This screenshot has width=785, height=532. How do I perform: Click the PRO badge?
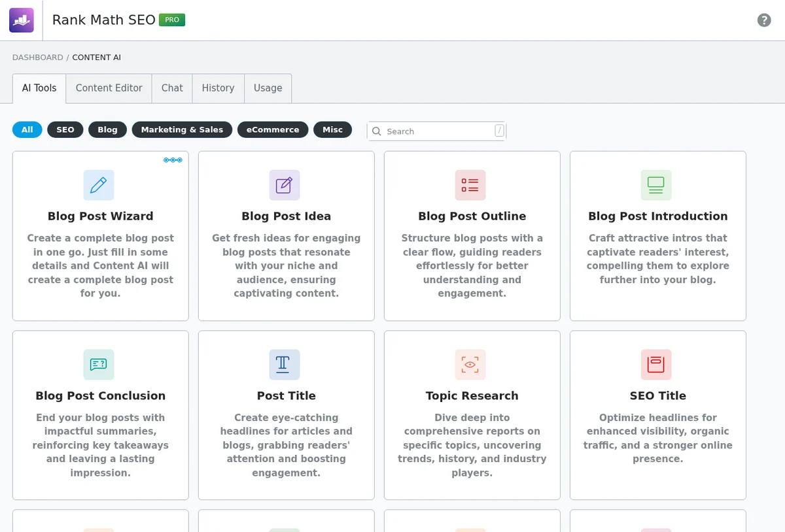[x=172, y=20]
